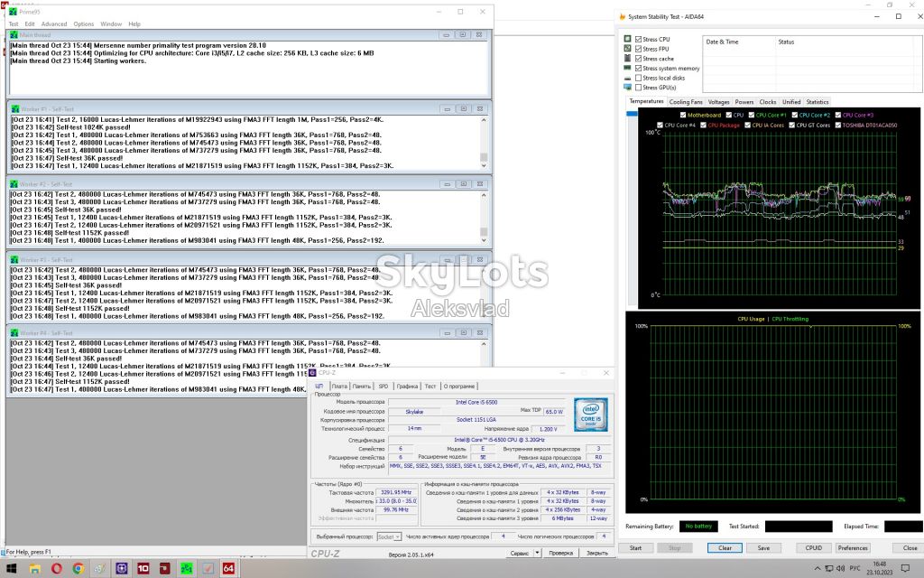This screenshot has width=924, height=578.
Task: Click the Start button in AIDA64
Action: click(x=635, y=548)
